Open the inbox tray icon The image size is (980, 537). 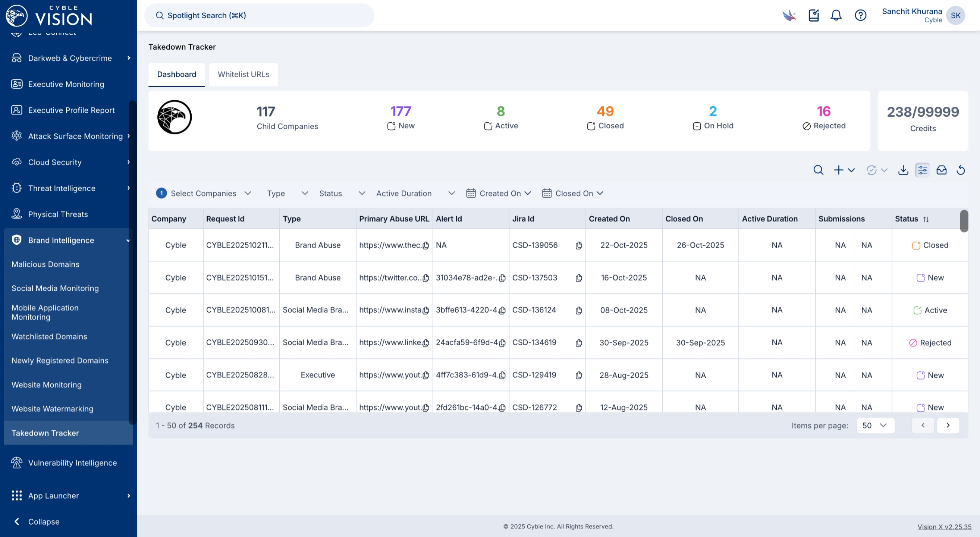tap(942, 170)
